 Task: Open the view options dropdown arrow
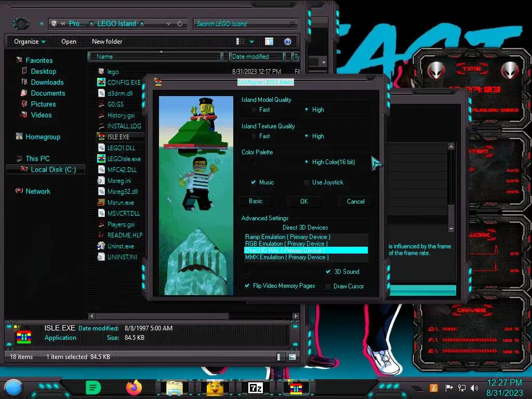pos(252,42)
